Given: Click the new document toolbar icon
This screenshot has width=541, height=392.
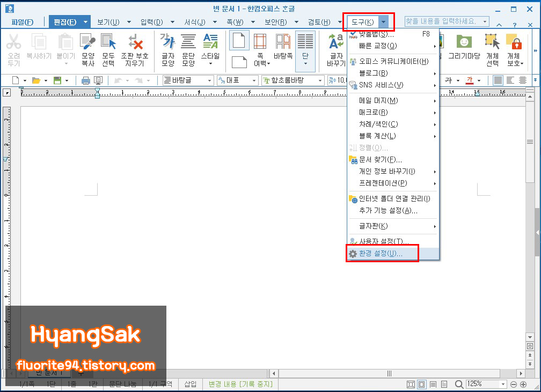Looking at the screenshot, I should (x=16, y=80).
